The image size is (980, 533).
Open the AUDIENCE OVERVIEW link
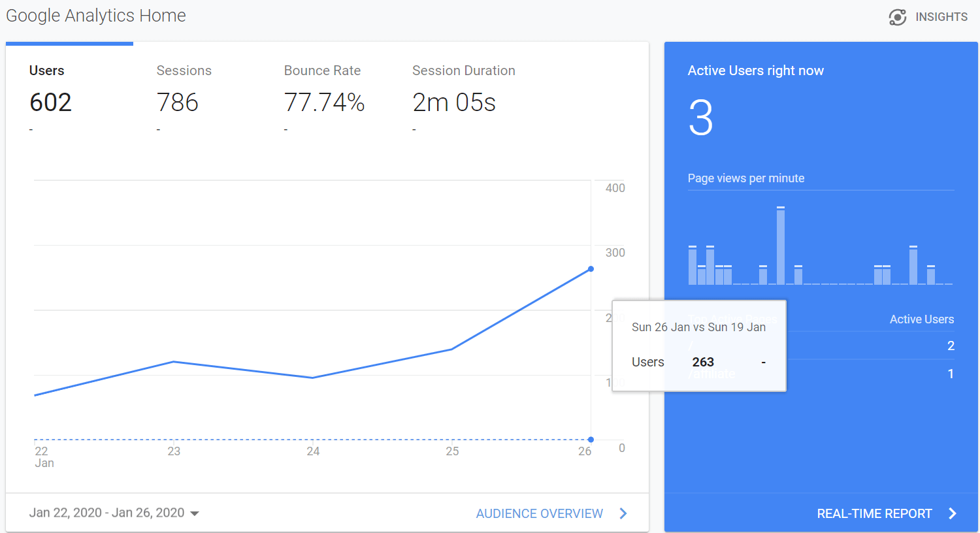coord(539,513)
